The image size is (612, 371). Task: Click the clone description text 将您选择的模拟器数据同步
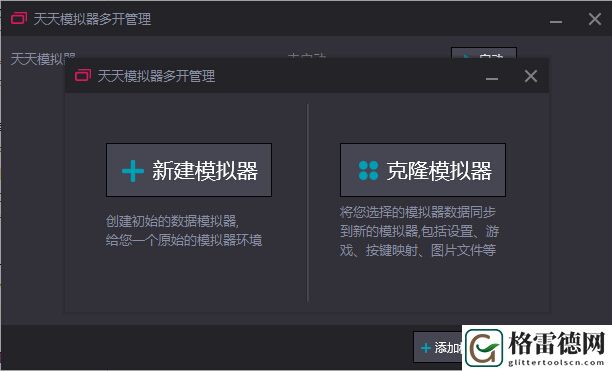418,212
